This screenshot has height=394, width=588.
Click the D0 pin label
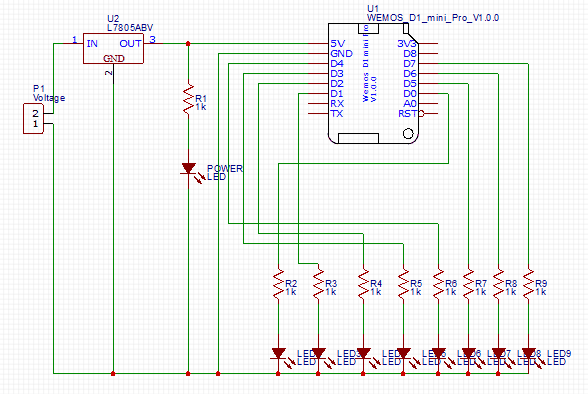(410, 94)
